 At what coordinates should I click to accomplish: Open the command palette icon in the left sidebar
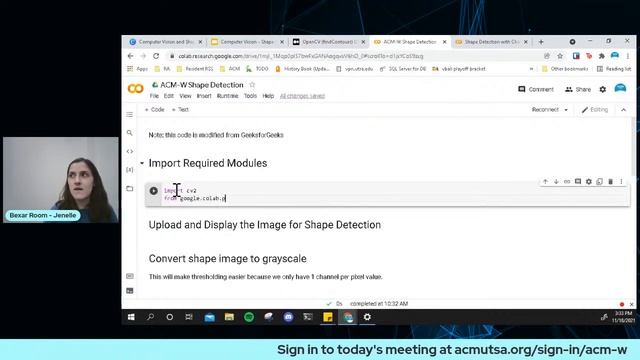click(x=130, y=276)
